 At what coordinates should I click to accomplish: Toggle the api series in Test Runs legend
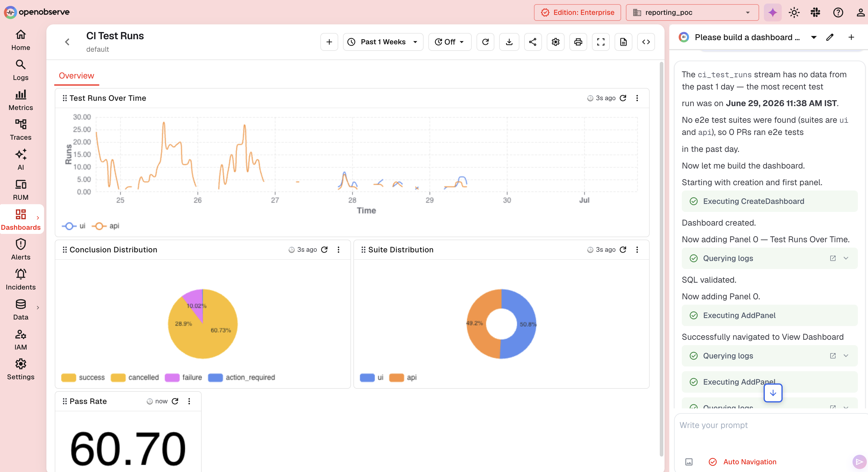106,226
